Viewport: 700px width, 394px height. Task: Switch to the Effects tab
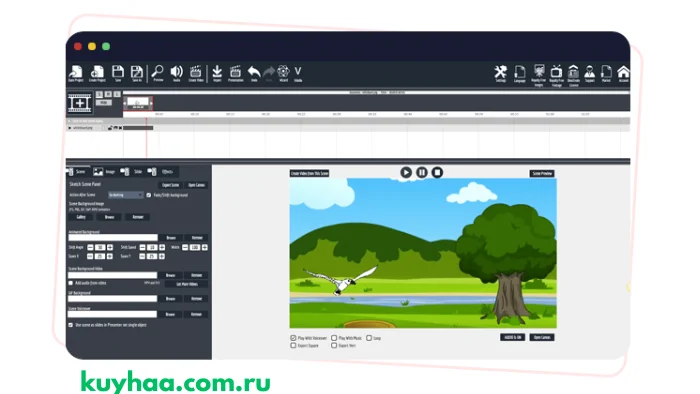(161, 172)
